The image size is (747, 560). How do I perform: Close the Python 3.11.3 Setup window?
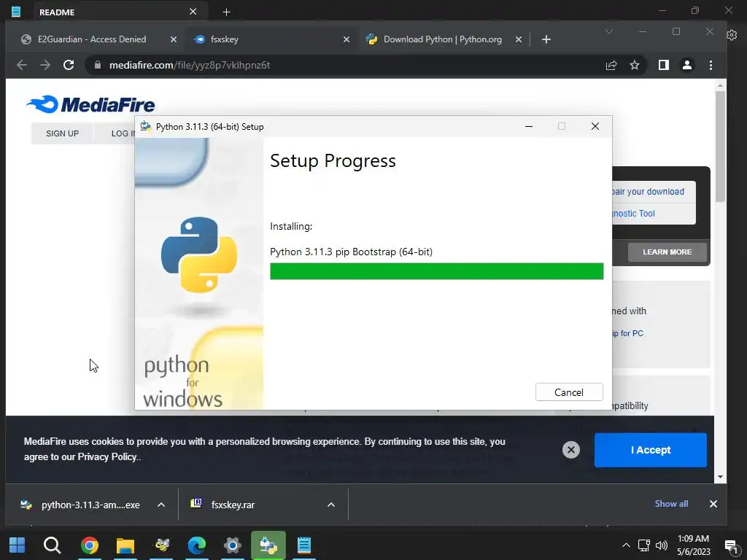[595, 126]
